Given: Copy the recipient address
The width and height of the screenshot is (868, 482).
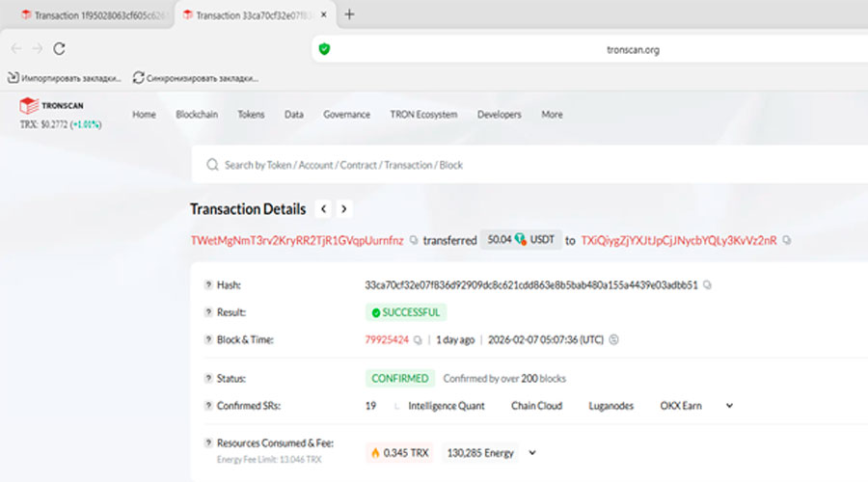Looking at the screenshot, I should pyautogui.click(x=787, y=240).
